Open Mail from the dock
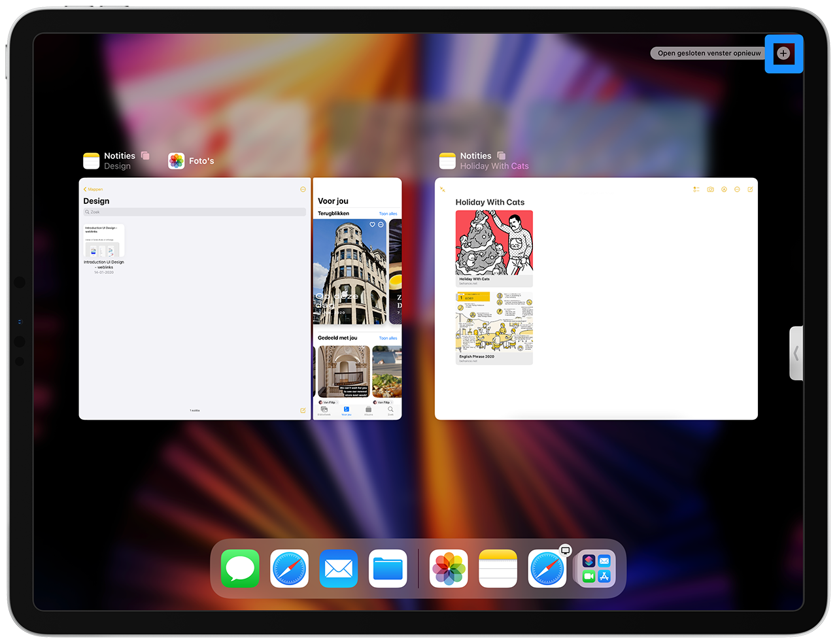Viewport: 837px width, 644px height. tap(339, 568)
